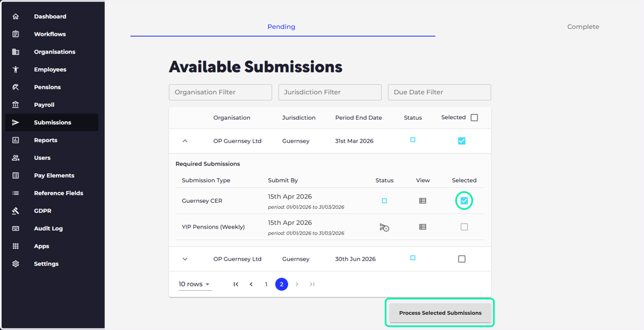The height and width of the screenshot is (330, 644).
Task: Click YIP Pensions (Weekly) send status icon
Action: click(384, 228)
